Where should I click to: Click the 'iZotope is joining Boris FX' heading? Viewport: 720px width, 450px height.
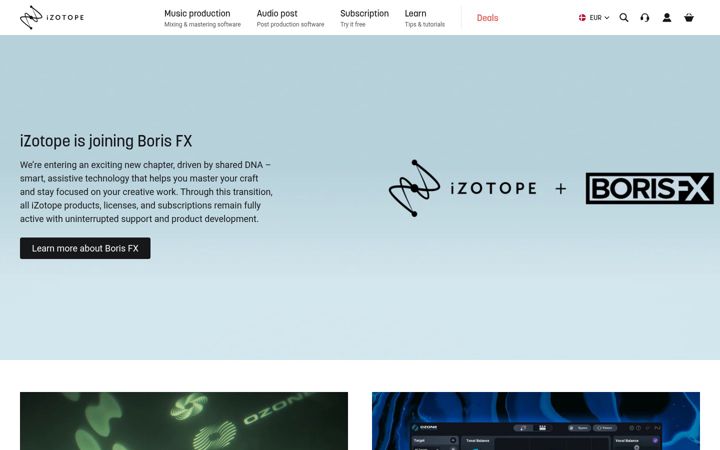tap(106, 141)
